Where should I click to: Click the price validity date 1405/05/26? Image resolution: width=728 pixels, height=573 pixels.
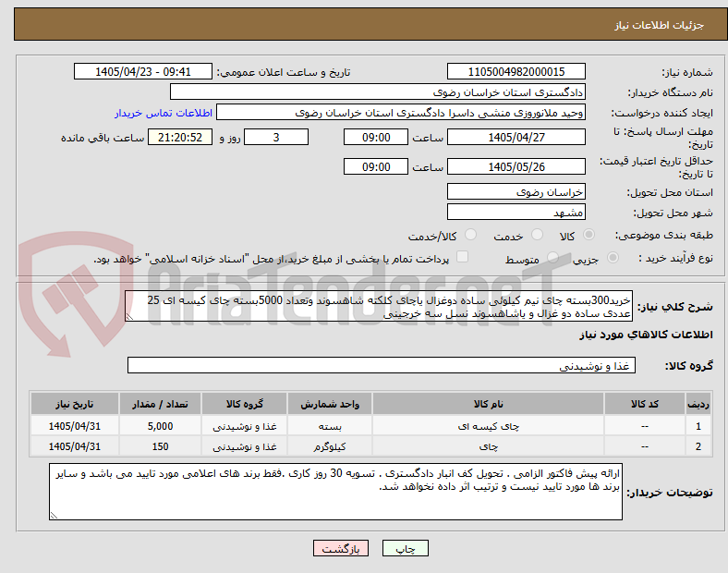pyautogui.click(x=516, y=166)
